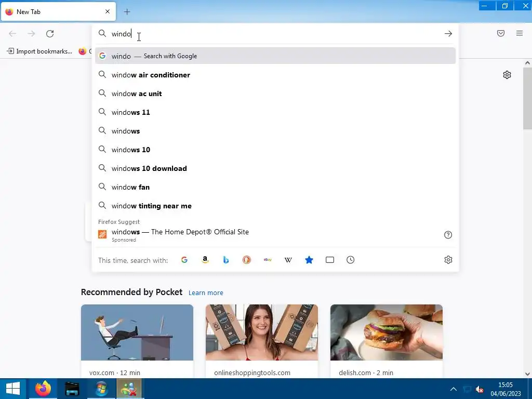Personalize new tab with gear icon
532x399 pixels.
[x=507, y=75]
